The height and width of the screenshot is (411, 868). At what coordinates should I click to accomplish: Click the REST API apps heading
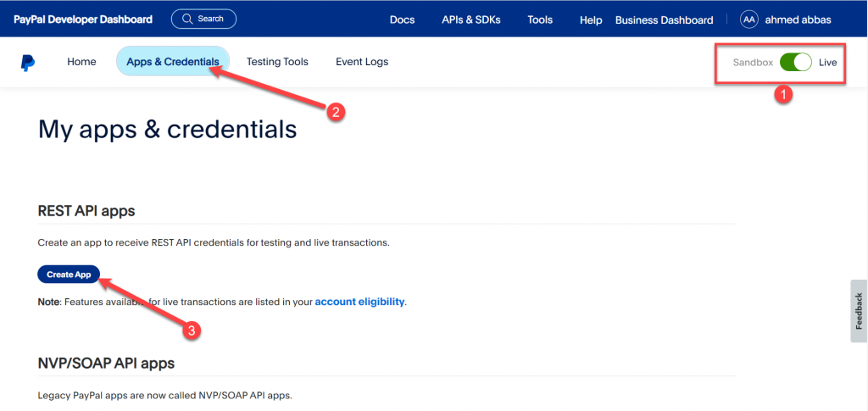[86, 211]
